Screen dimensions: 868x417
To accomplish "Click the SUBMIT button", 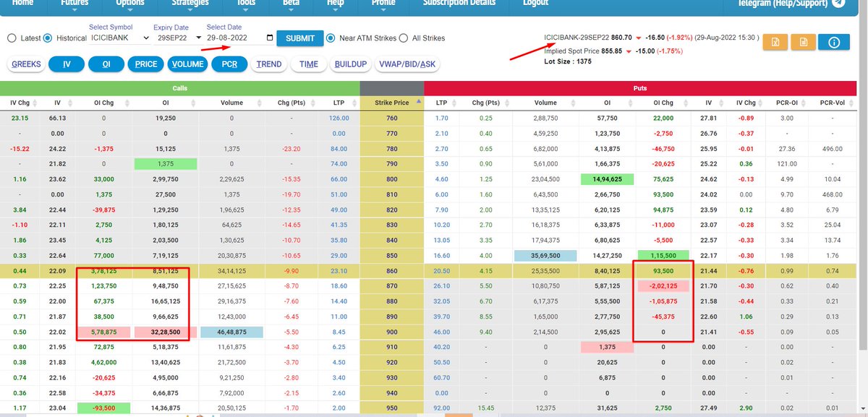I will 300,38.
